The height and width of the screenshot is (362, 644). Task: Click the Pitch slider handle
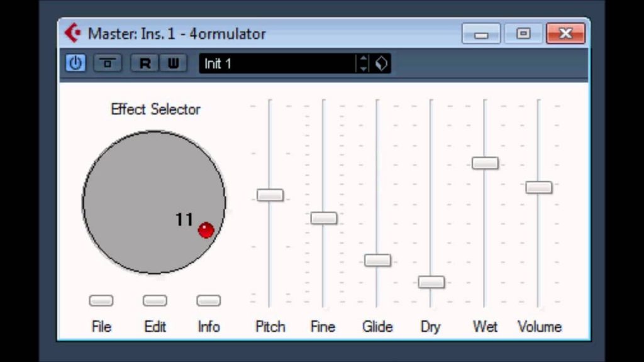(270, 195)
